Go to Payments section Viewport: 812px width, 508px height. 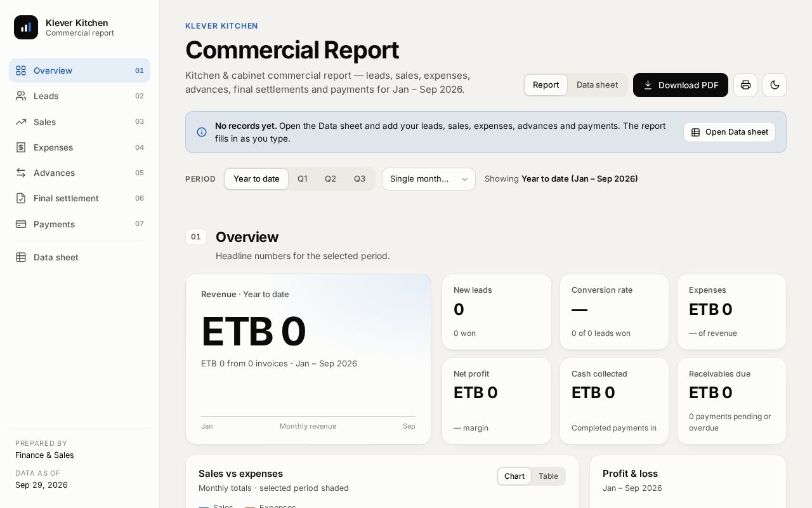pyautogui.click(x=79, y=224)
